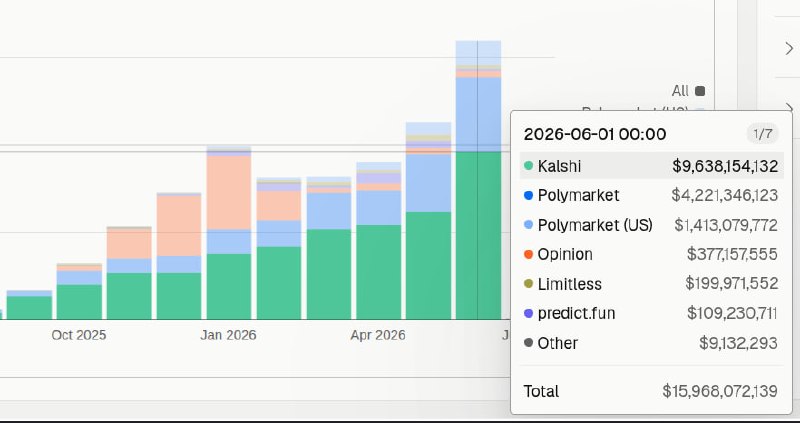Click the Opinion orange legend dot
Viewport: 800px width, 423px height.
(x=529, y=254)
